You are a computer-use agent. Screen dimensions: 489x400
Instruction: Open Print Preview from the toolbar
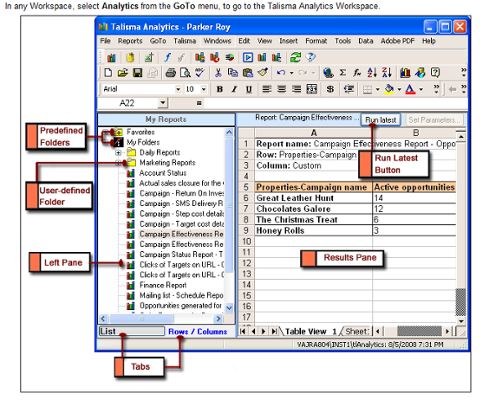coord(185,73)
